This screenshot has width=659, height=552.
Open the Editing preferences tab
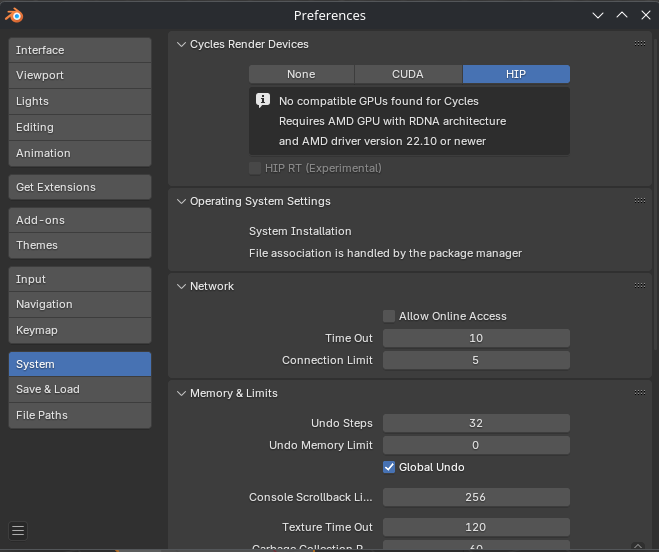tap(80, 127)
